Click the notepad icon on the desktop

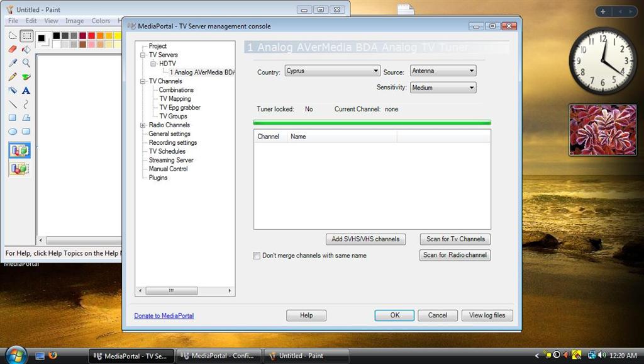coord(406,9)
